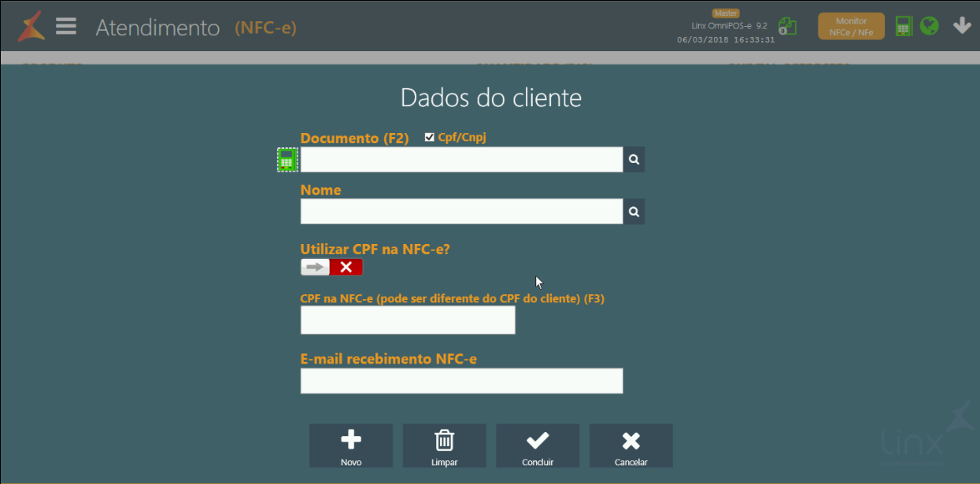The height and width of the screenshot is (484, 980).
Task: Open the search icon next to Nome field
Action: coord(634,211)
